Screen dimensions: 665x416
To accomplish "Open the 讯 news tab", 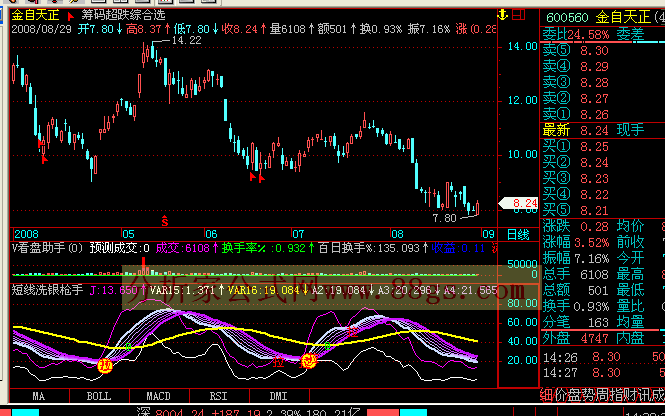I will [645, 395].
